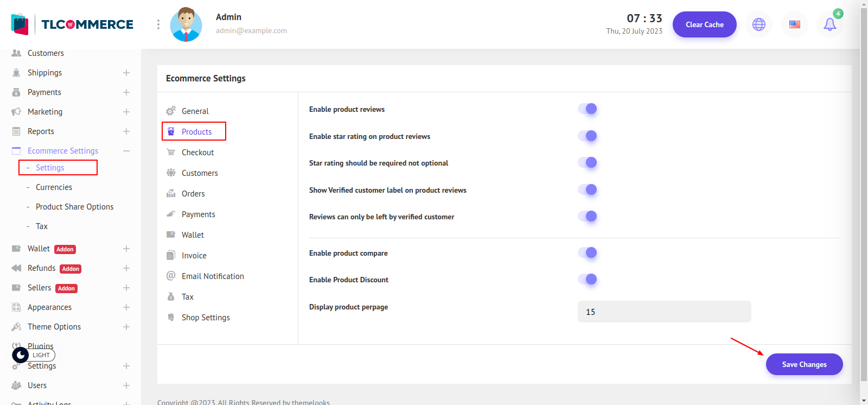Expand the Marketing menu with plus
Screen dimensions: 868x405
point(126,112)
